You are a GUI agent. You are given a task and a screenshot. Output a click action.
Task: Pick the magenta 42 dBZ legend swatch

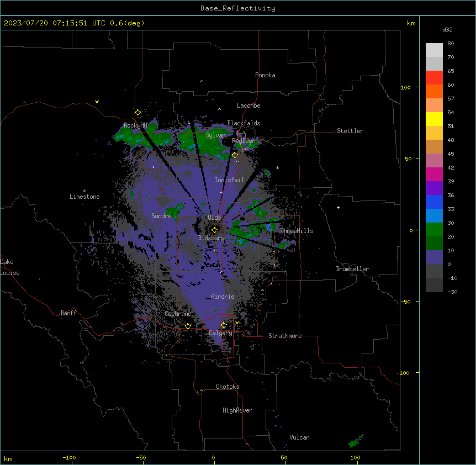pos(434,174)
